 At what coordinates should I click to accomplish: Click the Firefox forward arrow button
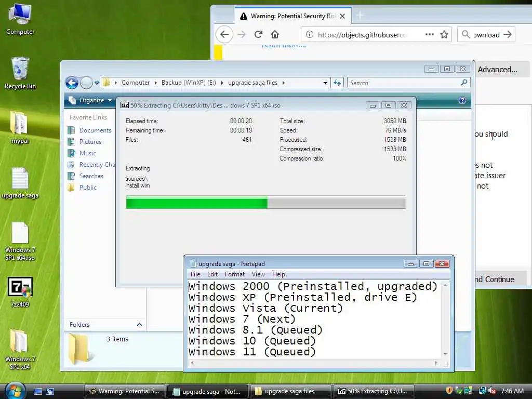pyautogui.click(x=242, y=34)
